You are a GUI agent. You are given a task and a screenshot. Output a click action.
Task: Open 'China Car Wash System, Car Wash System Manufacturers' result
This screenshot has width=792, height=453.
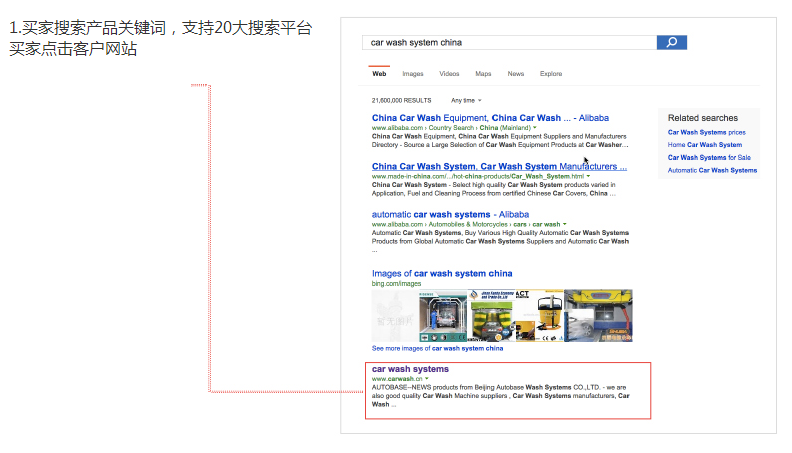click(499, 166)
